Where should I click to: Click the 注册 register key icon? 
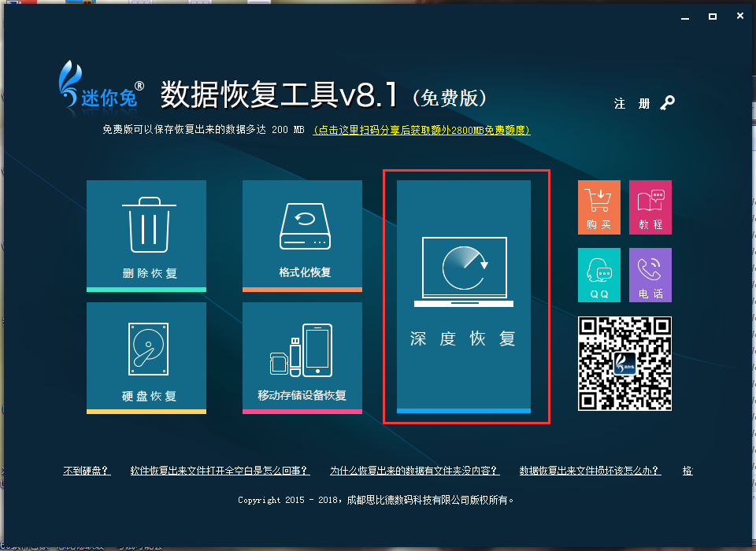click(668, 102)
